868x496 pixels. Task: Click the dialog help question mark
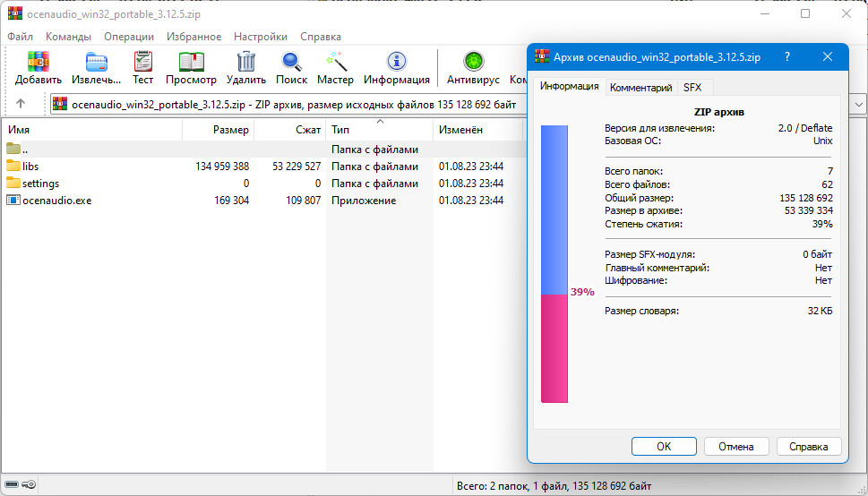point(787,57)
